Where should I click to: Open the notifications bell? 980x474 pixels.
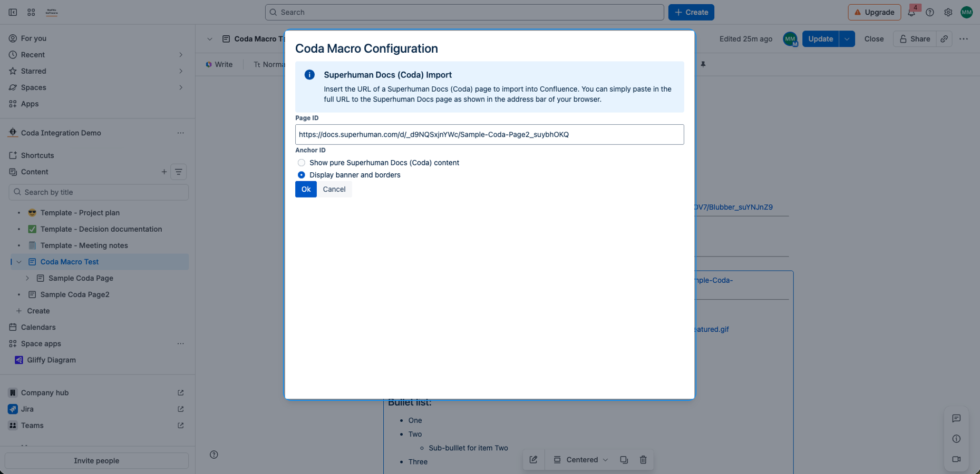[x=911, y=12]
